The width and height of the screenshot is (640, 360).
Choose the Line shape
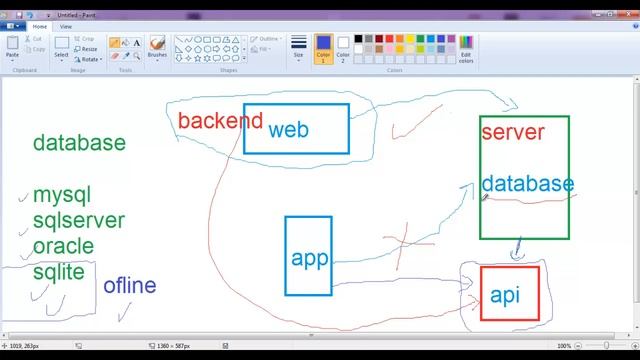pos(179,40)
